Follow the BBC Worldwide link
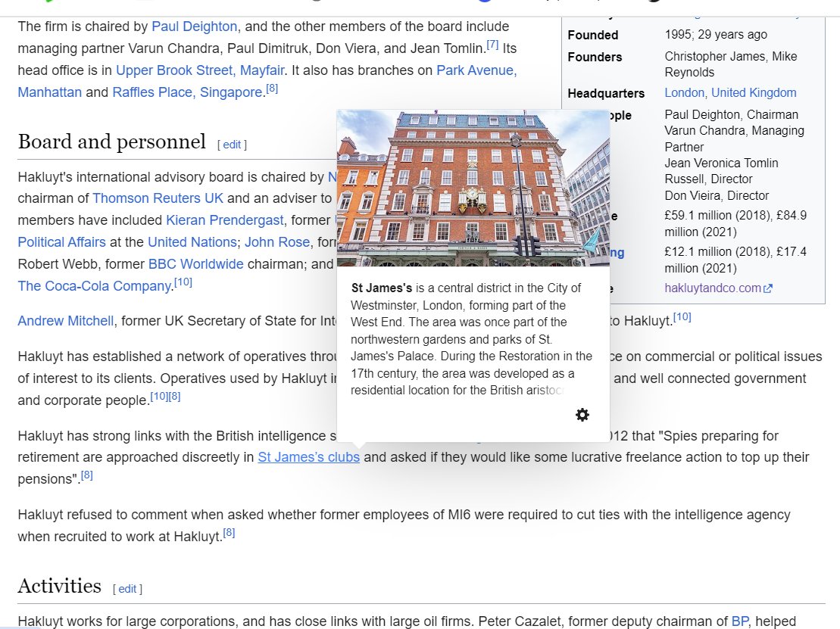840x629 pixels. [x=196, y=264]
